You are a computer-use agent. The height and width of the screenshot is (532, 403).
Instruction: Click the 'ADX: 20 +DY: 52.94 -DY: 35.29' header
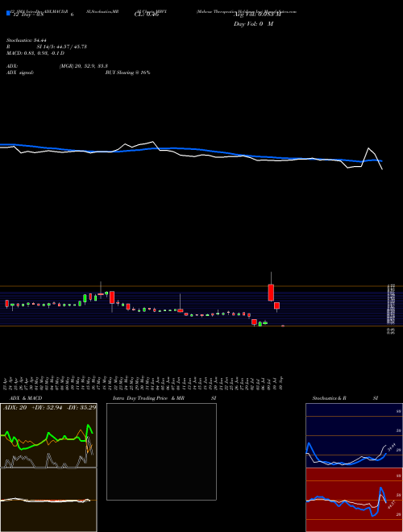pyautogui.click(x=49, y=408)
